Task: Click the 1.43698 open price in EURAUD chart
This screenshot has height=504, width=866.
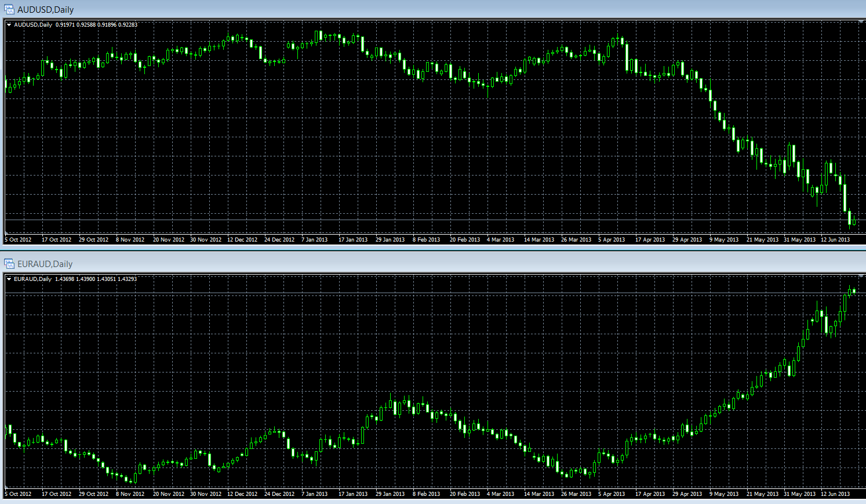Action: coord(64,279)
